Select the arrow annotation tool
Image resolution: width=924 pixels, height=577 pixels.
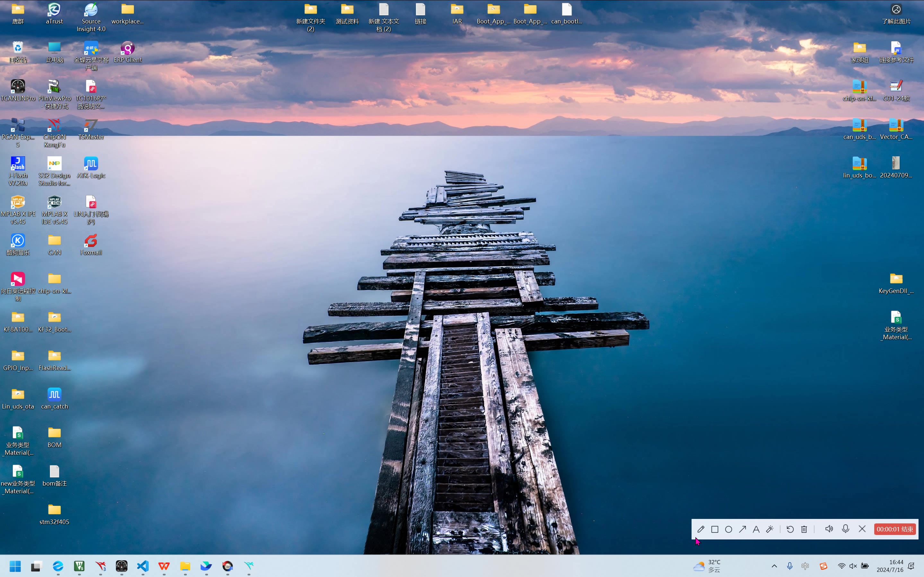pyautogui.click(x=742, y=529)
